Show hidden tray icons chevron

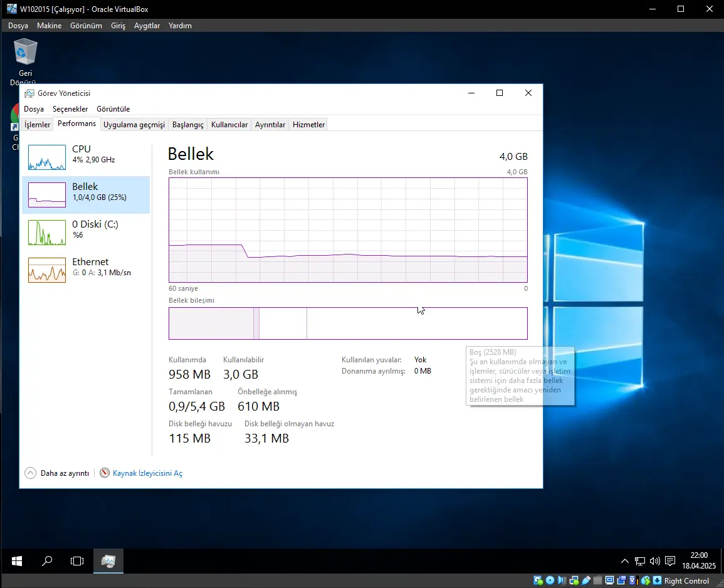(624, 561)
